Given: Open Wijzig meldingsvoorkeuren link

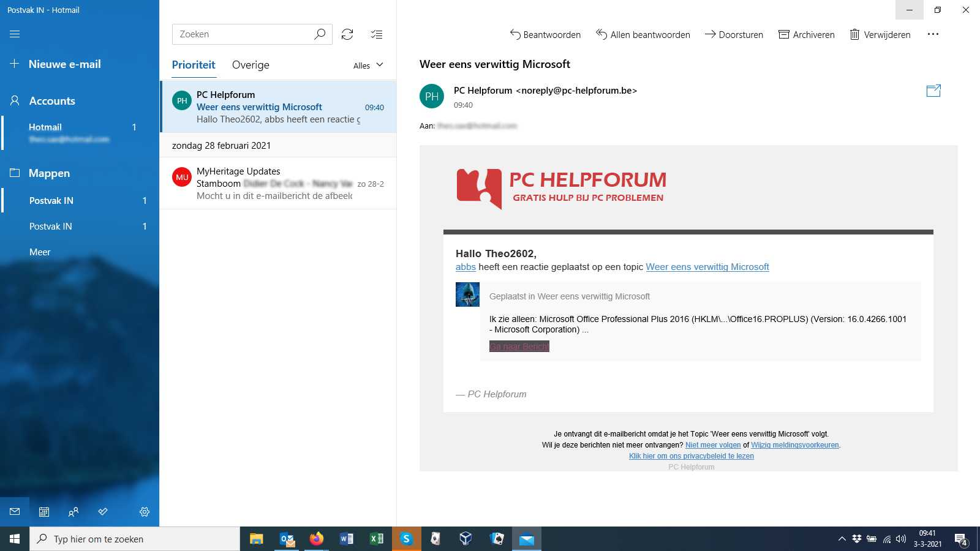Looking at the screenshot, I should pos(795,445).
